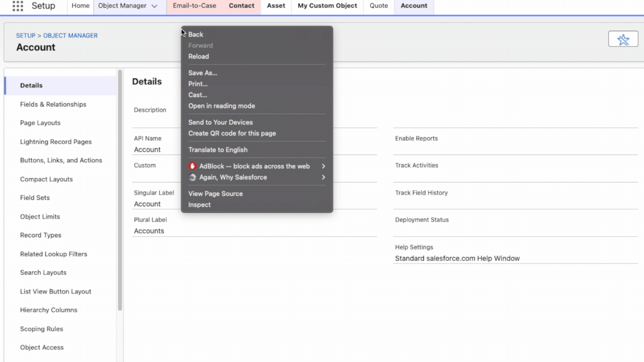Open the Asset tab

click(276, 6)
